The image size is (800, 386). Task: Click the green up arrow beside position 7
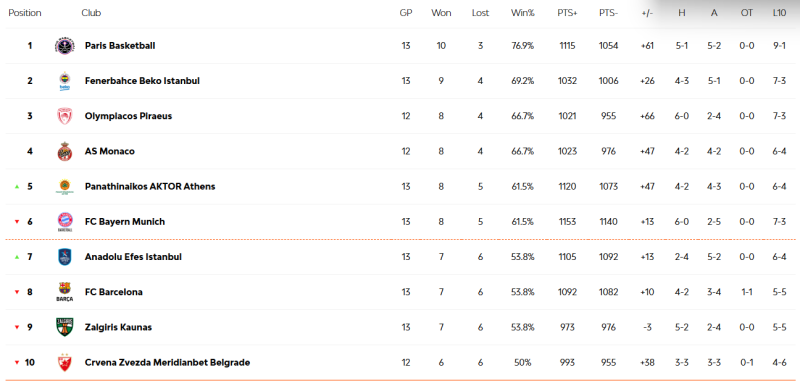(17, 257)
